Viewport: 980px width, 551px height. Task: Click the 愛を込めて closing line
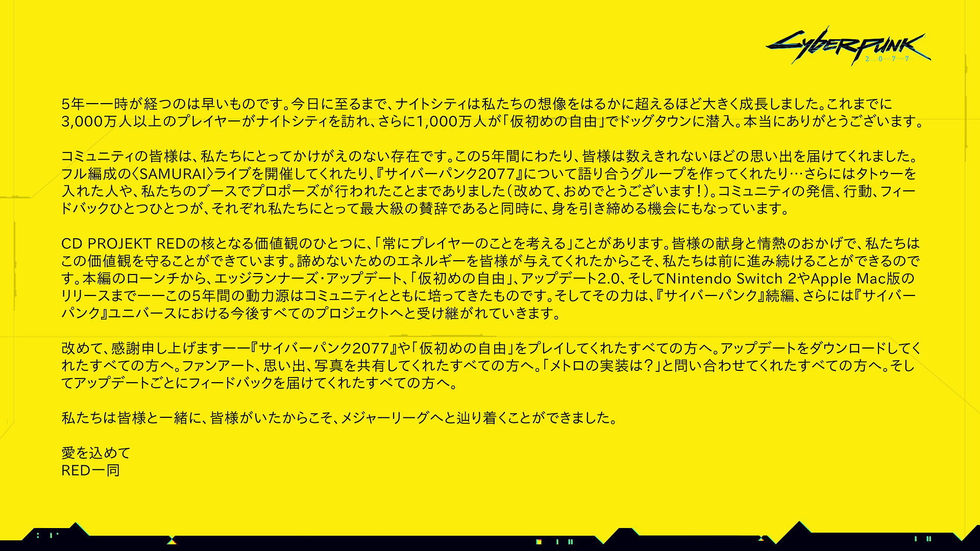click(x=96, y=453)
